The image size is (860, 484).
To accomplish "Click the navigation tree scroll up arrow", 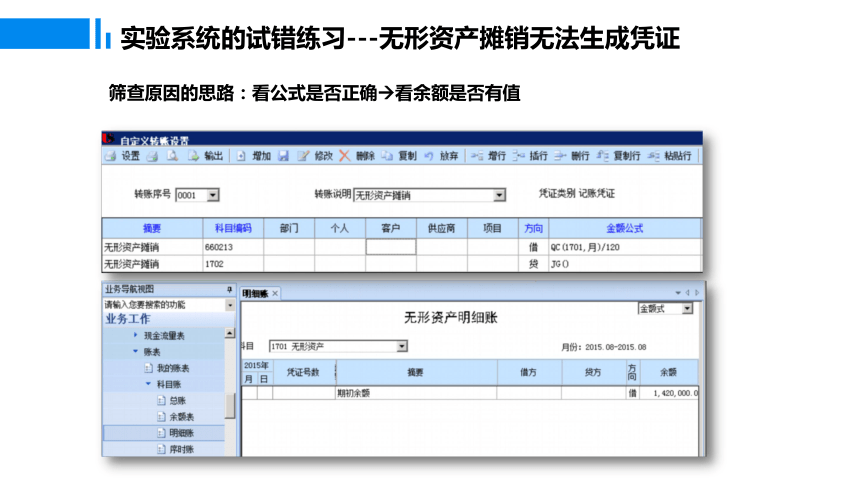I will (230, 333).
